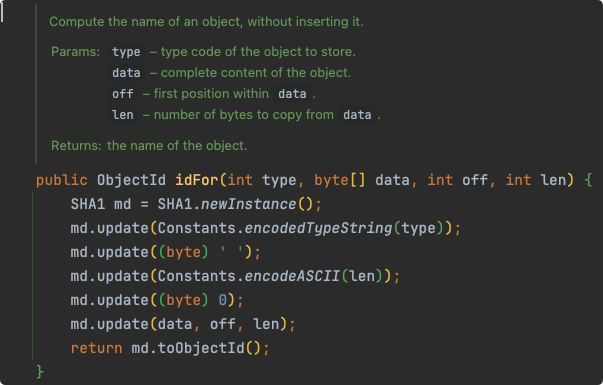
Task: Click the off param tag in docs
Action: click(x=123, y=93)
